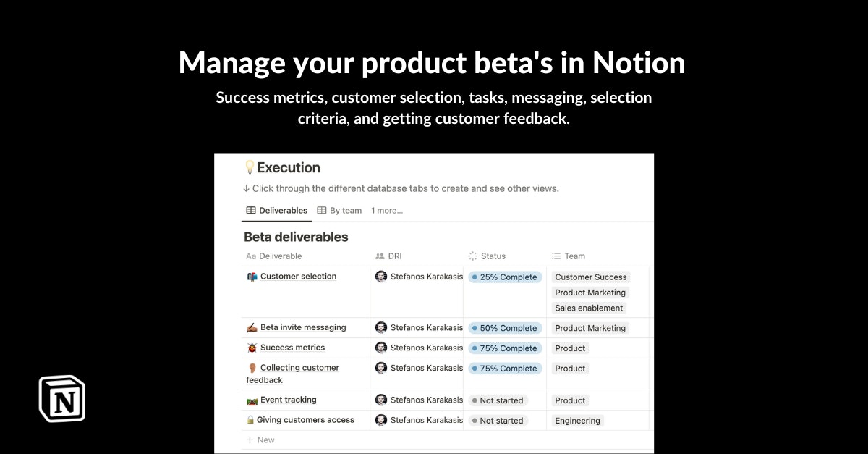Click the Product Marketing tag in Beta invite messaging row
868x454 pixels.
(x=590, y=328)
